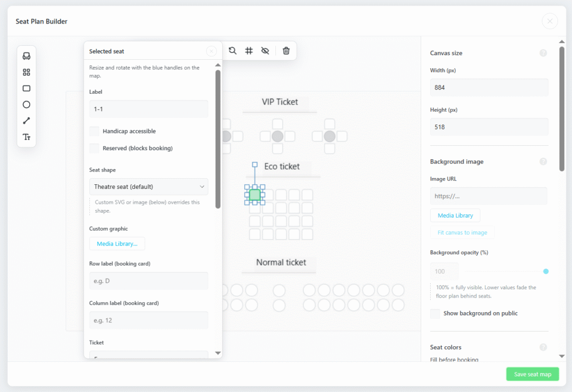This screenshot has height=392, width=572.
Task: Click Fit canvas to image
Action: [x=462, y=232]
